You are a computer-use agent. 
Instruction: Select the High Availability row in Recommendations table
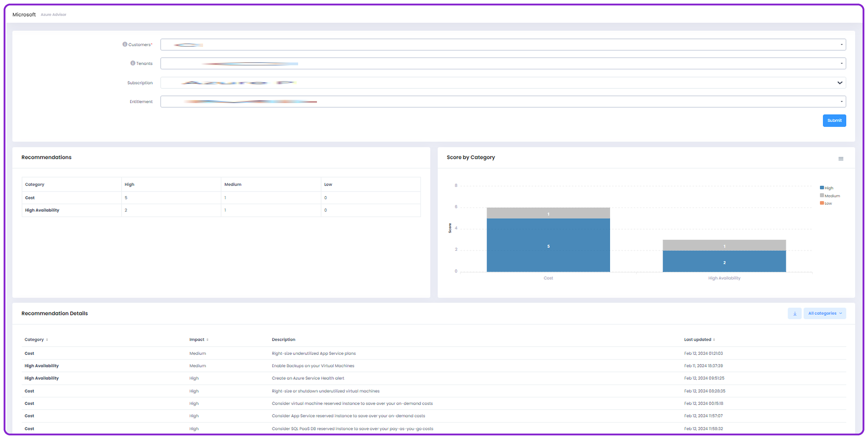[x=221, y=210]
